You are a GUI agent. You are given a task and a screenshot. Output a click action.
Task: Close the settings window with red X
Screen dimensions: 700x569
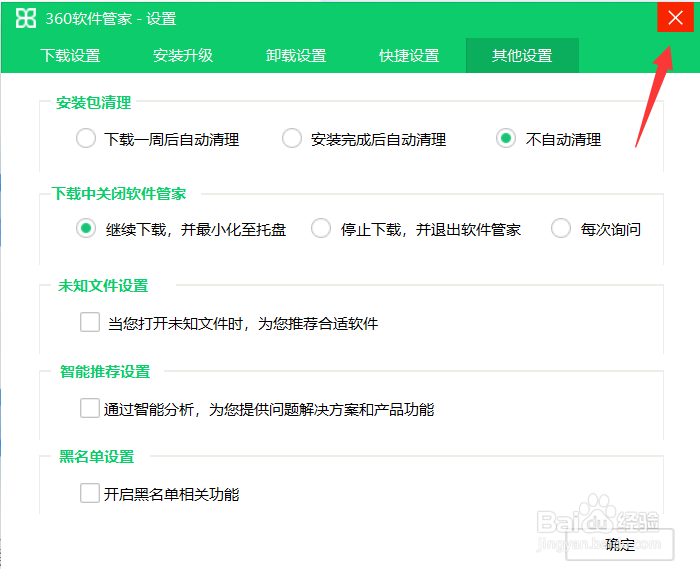pyautogui.click(x=675, y=19)
